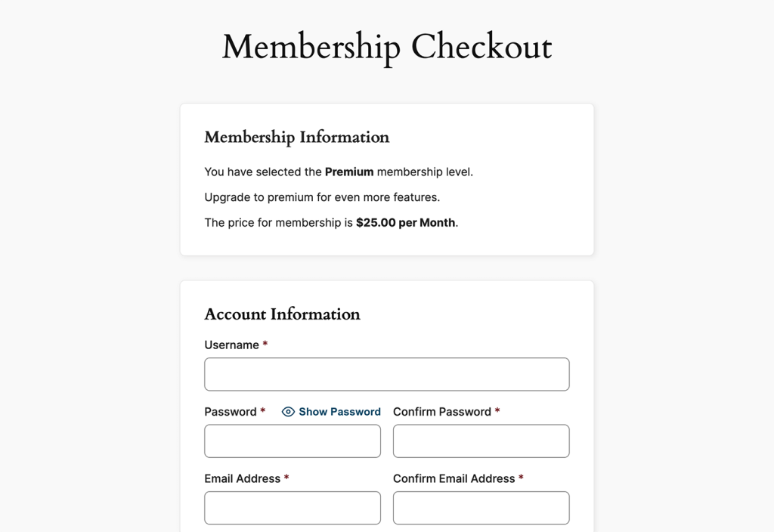The height and width of the screenshot is (532, 774).
Task: Select the Username input field
Action: point(386,374)
